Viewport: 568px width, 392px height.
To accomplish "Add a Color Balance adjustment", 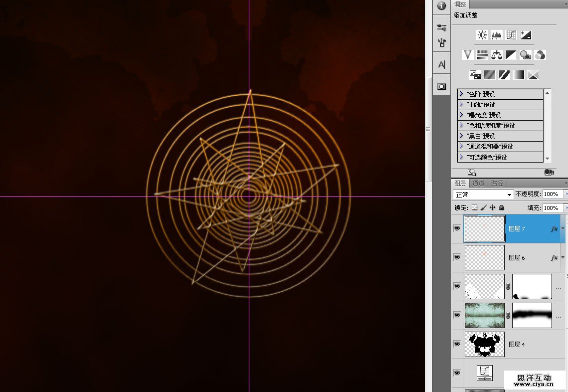I will tap(496, 55).
